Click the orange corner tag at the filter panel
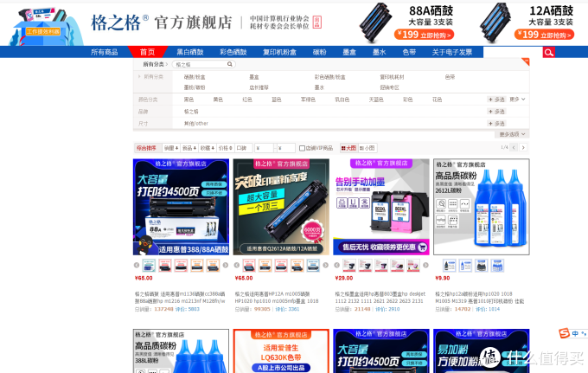The height and width of the screenshot is (373, 588). point(526,61)
